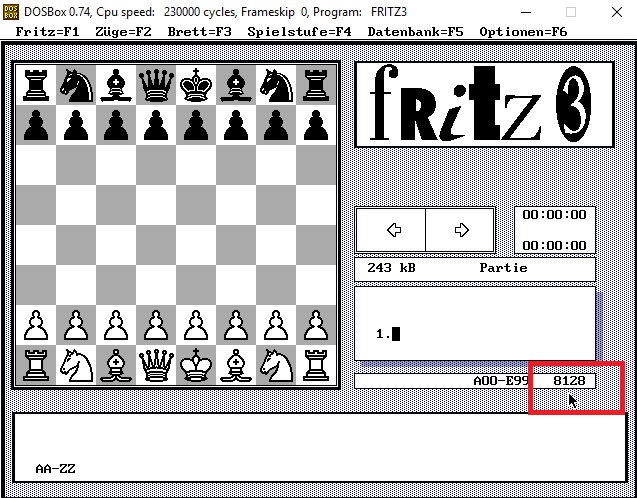Open the Brett=F3 menu

tap(199, 32)
